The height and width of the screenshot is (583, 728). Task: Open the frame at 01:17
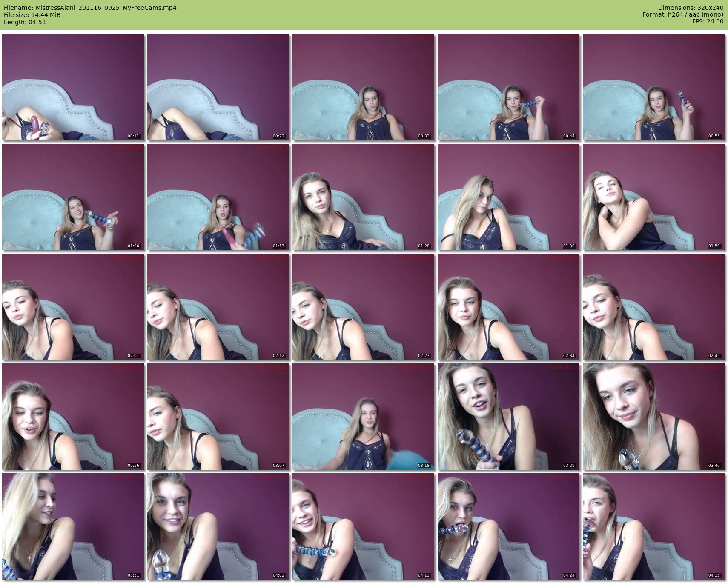218,197
